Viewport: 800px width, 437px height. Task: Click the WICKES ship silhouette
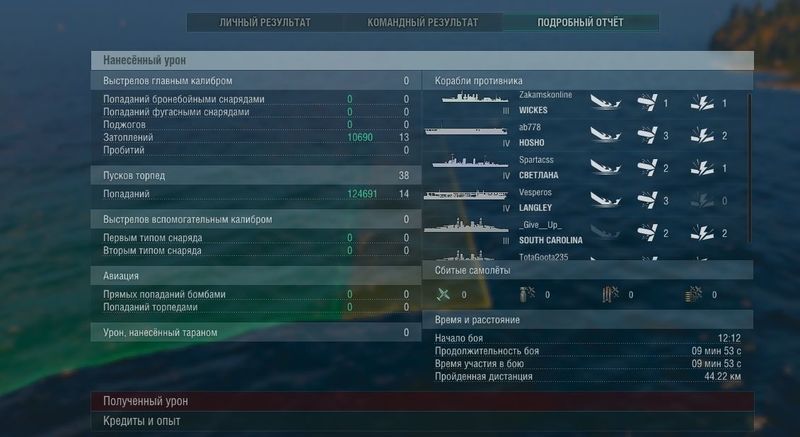click(x=475, y=98)
